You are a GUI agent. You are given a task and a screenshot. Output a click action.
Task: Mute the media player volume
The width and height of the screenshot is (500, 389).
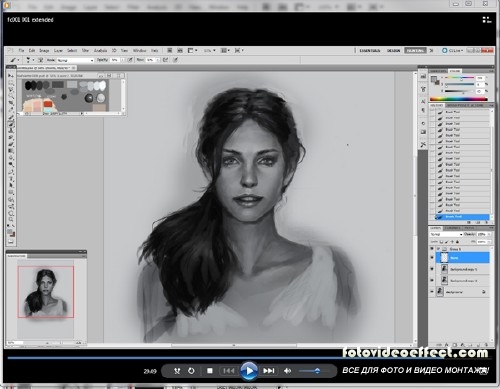[x=287, y=371]
